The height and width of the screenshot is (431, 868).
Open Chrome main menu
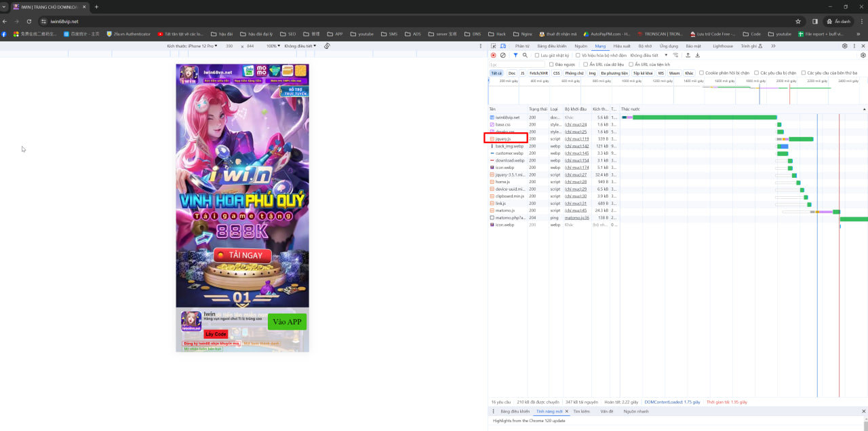click(862, 21)
